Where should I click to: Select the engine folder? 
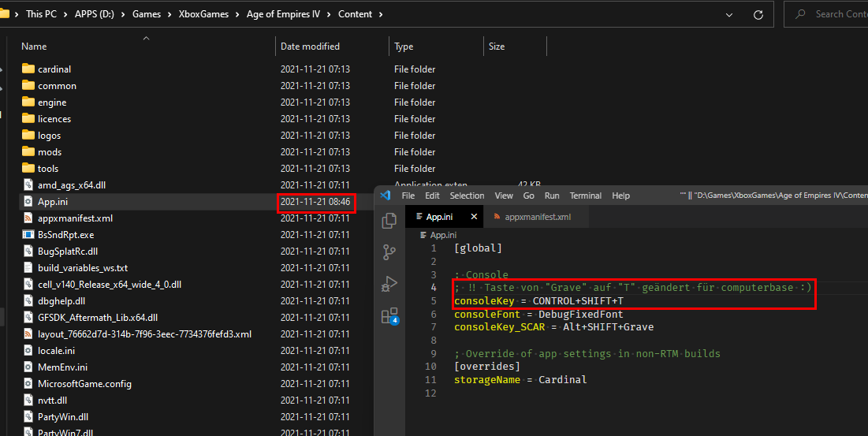pos(52,102)
